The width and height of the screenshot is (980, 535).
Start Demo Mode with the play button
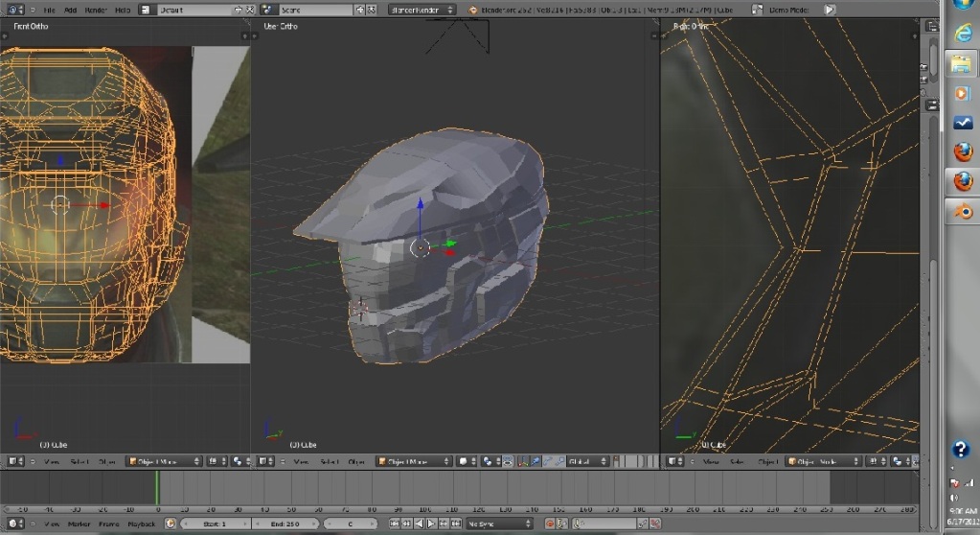coord(830,10)
